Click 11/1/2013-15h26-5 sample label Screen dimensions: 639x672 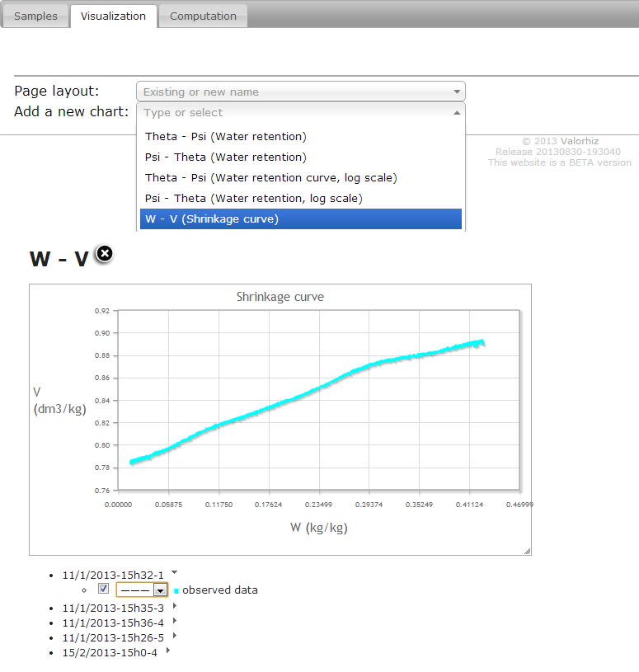tap(113, 638)
